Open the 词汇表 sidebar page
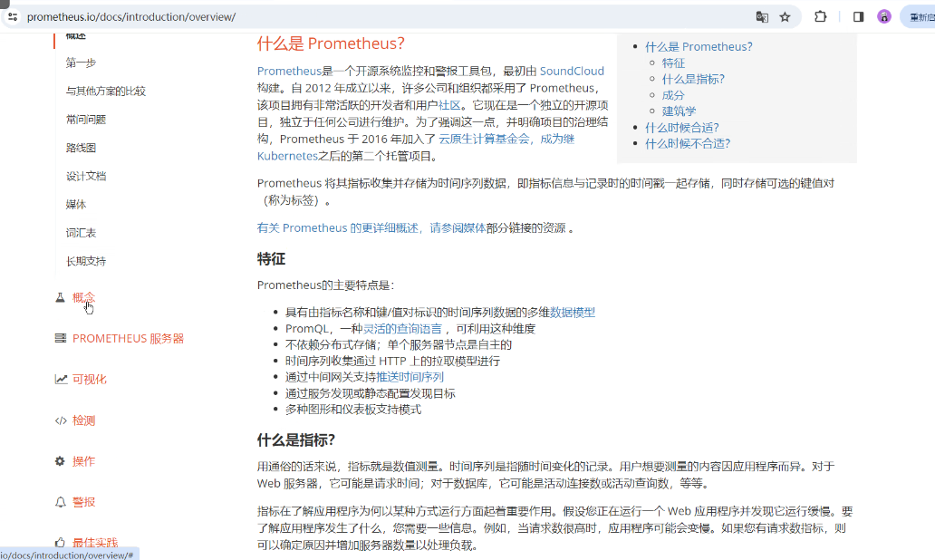This screenshot has width=935, height=560. 81,233
